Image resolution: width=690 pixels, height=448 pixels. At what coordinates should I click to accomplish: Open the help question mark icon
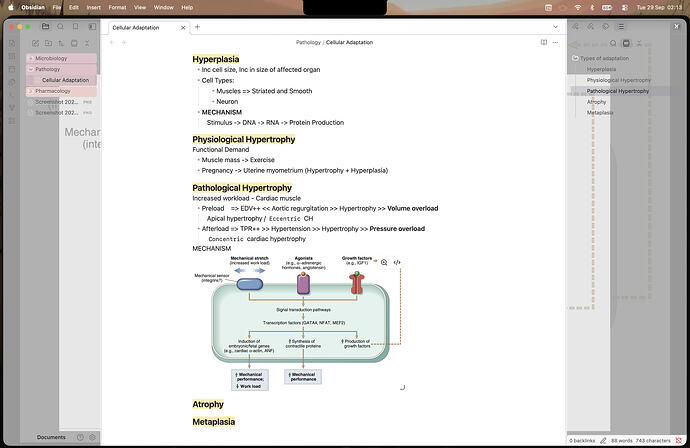tap(80, 437)
